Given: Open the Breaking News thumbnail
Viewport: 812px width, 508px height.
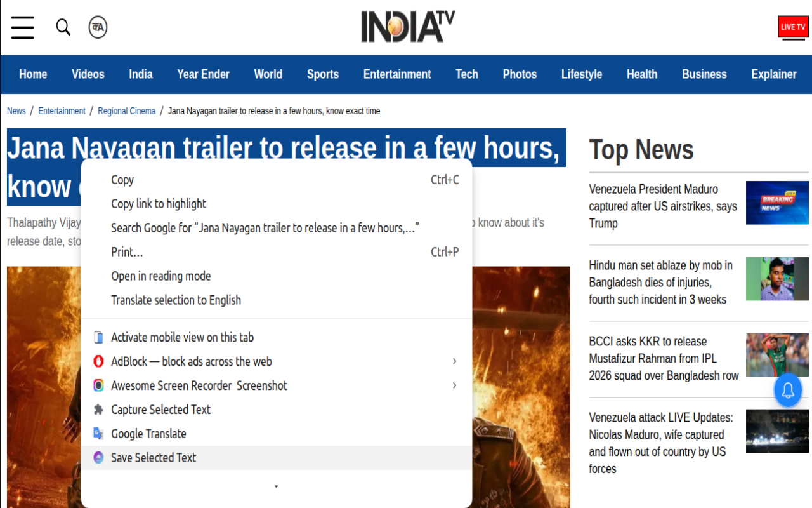Looking at the screenshot, I should tap(777, 203).
